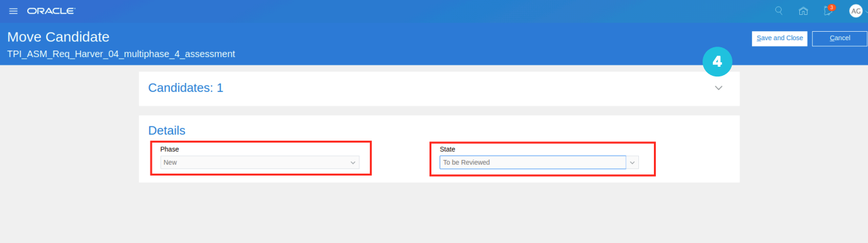Click the Oracle logo
The height and width of the screenshot is (243, 868).
pyautogui.click(x=51, y=11)
